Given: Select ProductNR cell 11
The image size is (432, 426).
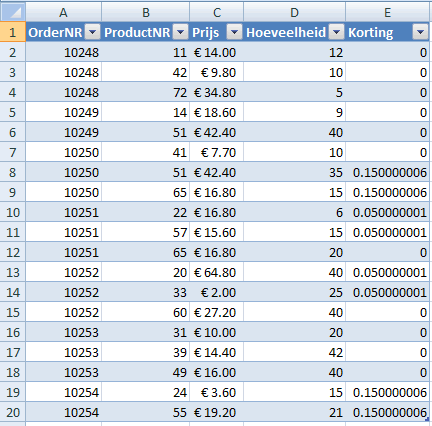Looking at the screenshot, I should coord(146,52).
